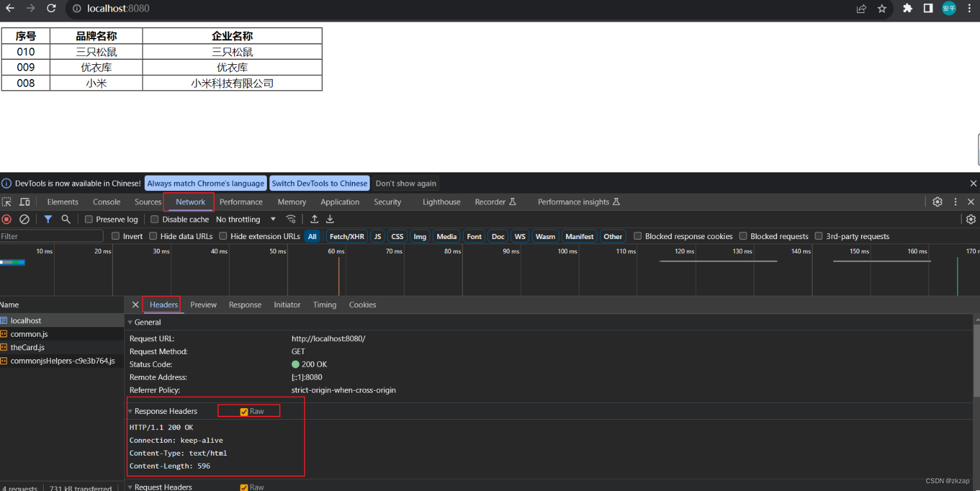Image resolution: width=980 pixels, height=491 pixels.
Task: Toggle the network filter funnel icon
Action: pyautogui.click(x=48, y=219)
